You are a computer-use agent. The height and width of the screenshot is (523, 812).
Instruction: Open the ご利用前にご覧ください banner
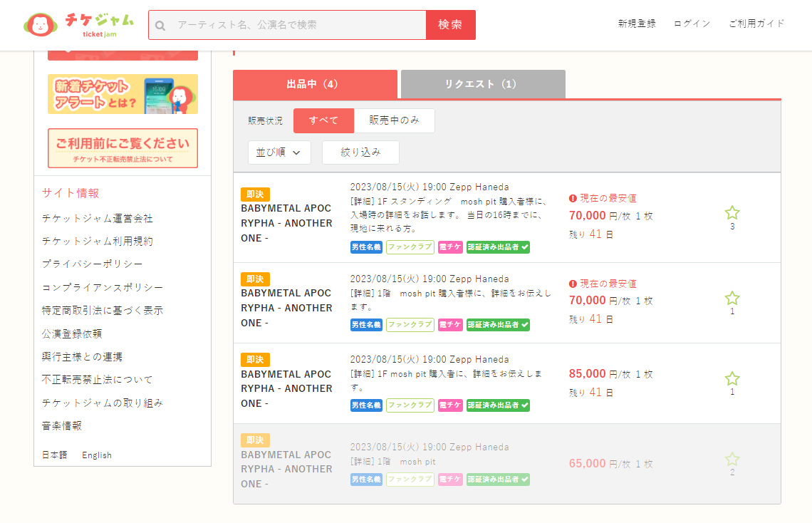123,148
